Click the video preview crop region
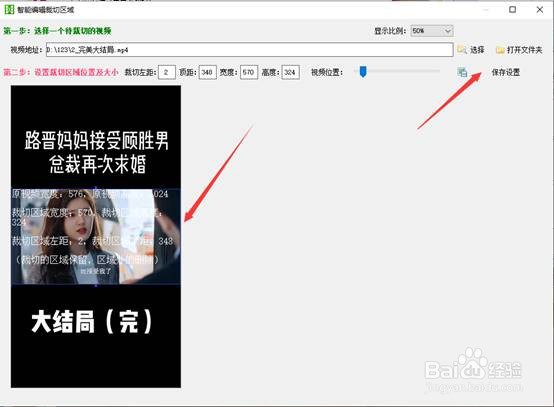 point(96,236)
